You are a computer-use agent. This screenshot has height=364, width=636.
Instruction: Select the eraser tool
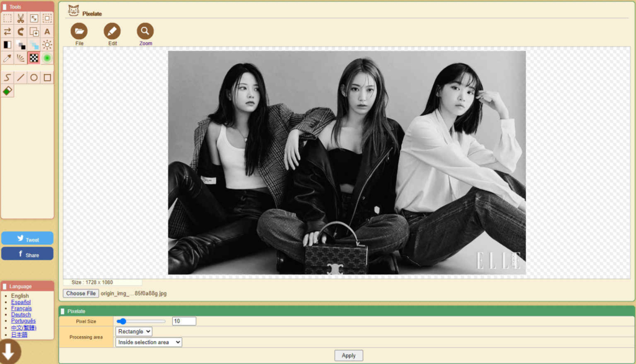point(7,90)
